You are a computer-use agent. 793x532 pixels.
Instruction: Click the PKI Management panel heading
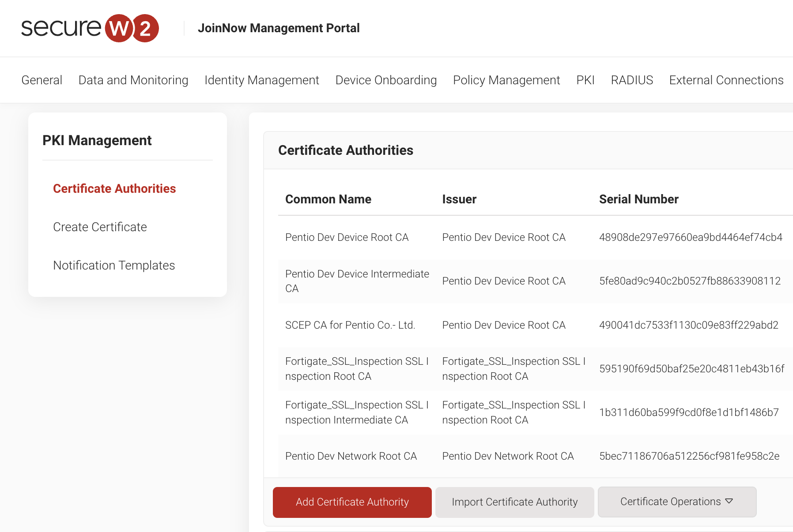click(97, 140)
